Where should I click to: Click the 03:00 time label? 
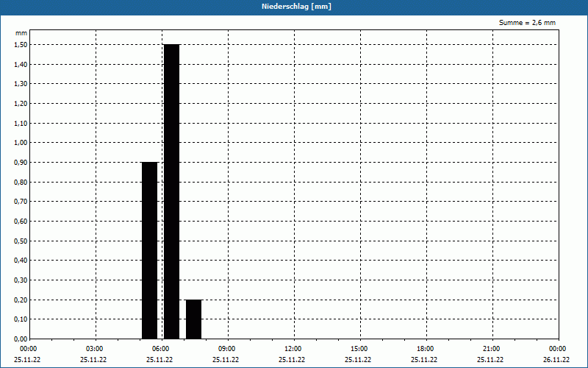tap(95, 349)
